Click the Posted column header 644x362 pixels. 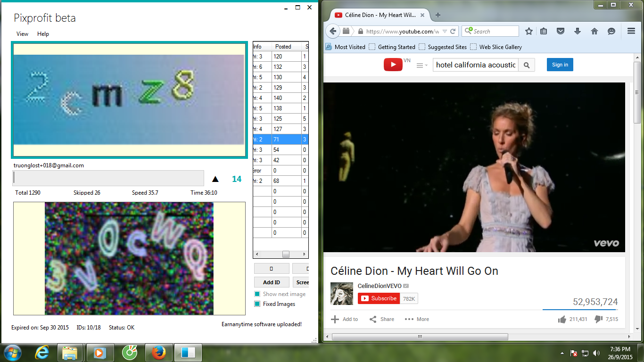tap(287, 47)
